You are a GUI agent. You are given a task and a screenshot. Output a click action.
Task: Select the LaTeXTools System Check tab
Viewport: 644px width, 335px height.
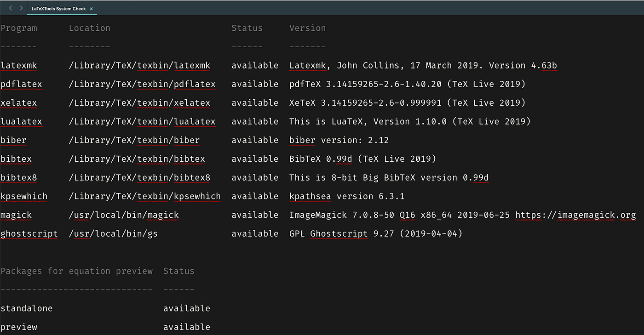[63, 9]
